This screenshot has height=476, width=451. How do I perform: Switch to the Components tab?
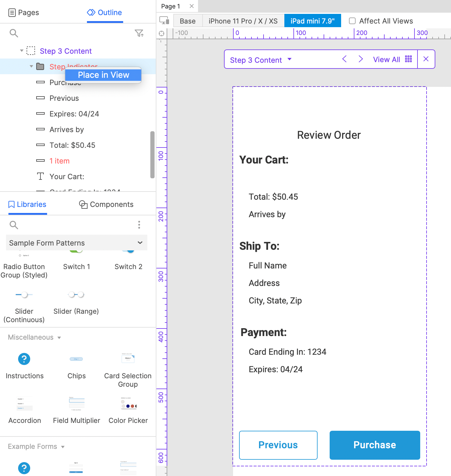[106, 205]
